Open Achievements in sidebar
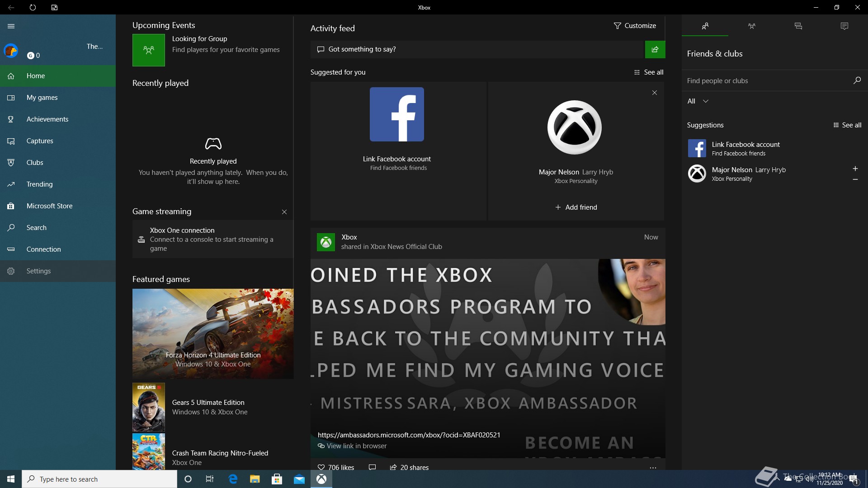 pos(58,119)
